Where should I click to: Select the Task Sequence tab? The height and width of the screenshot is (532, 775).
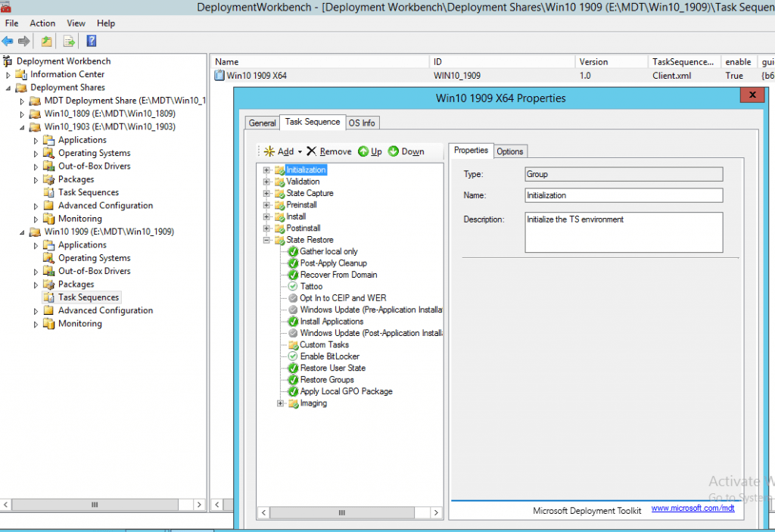click(x=313, y=122)
